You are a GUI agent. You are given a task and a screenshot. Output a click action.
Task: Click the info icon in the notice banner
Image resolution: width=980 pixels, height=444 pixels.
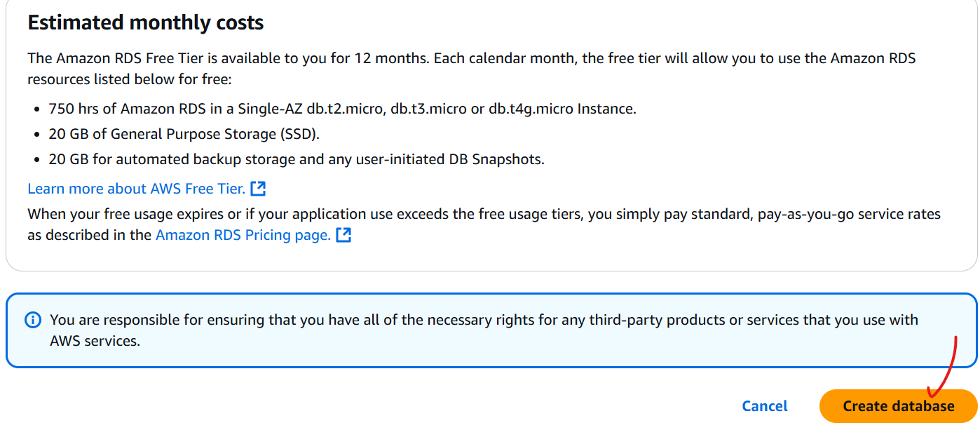pos(33,321)
